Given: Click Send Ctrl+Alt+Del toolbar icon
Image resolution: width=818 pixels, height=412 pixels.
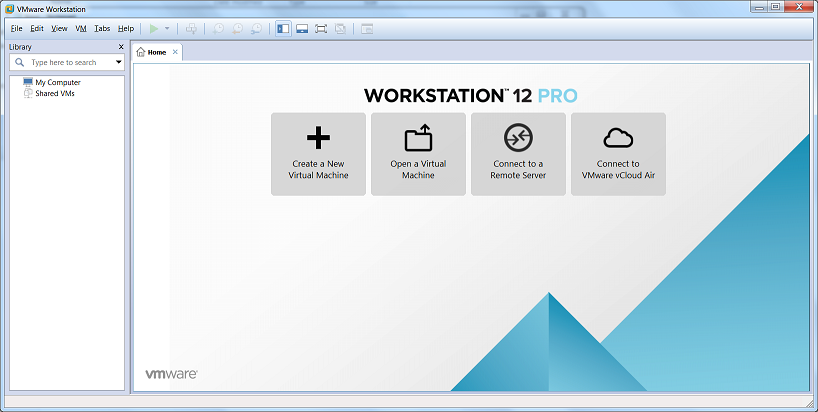Looking at the screenshot, I should coord(191,29).
